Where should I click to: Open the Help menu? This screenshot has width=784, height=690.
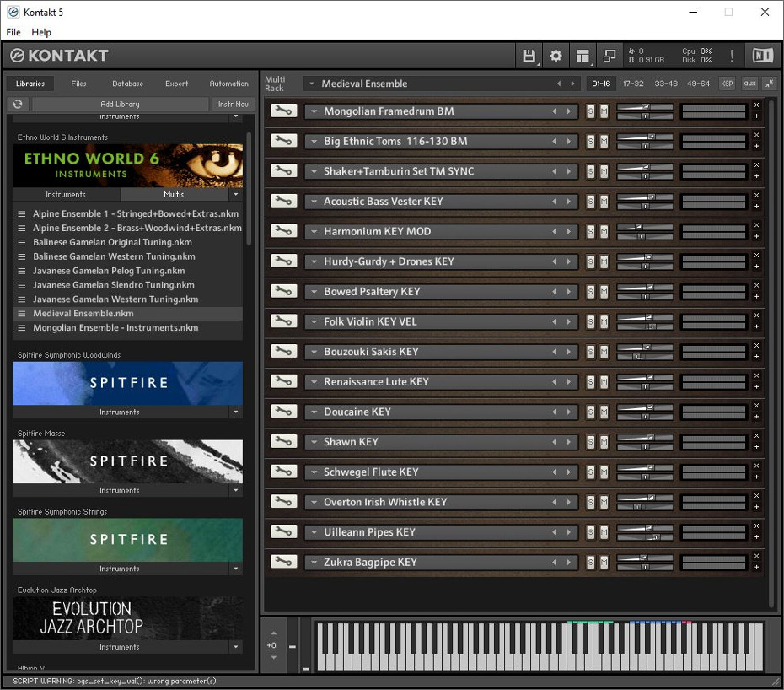[41, 32]
